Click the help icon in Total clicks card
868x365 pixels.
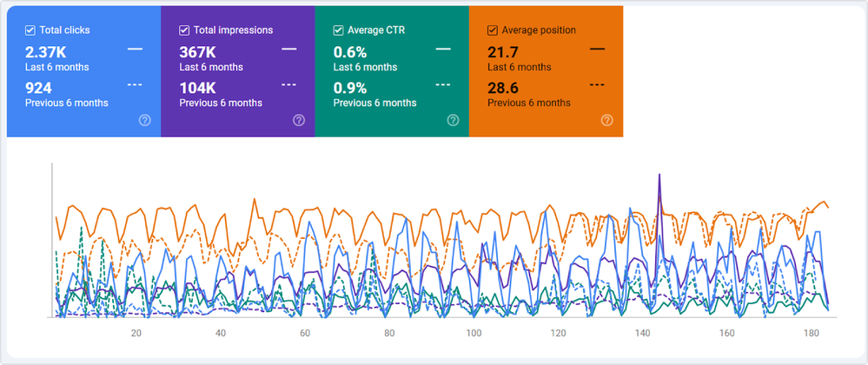tap(144, 121)
